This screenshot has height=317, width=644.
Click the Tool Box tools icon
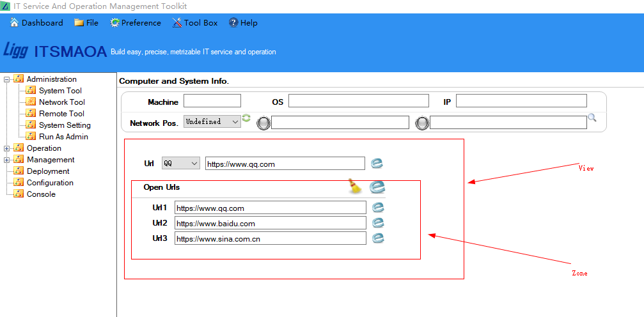tap(177, 23)
